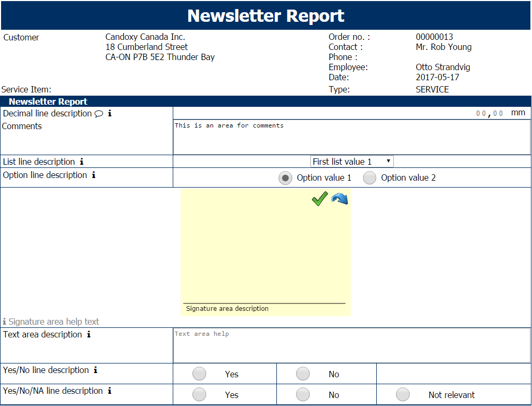Click the speech bubble icon beside Decimal line description

click(98, 114)
